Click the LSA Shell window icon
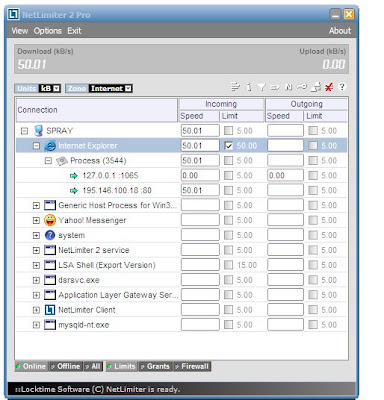The width and height of the screenshot is (384, 400). [x=50, y=265]
